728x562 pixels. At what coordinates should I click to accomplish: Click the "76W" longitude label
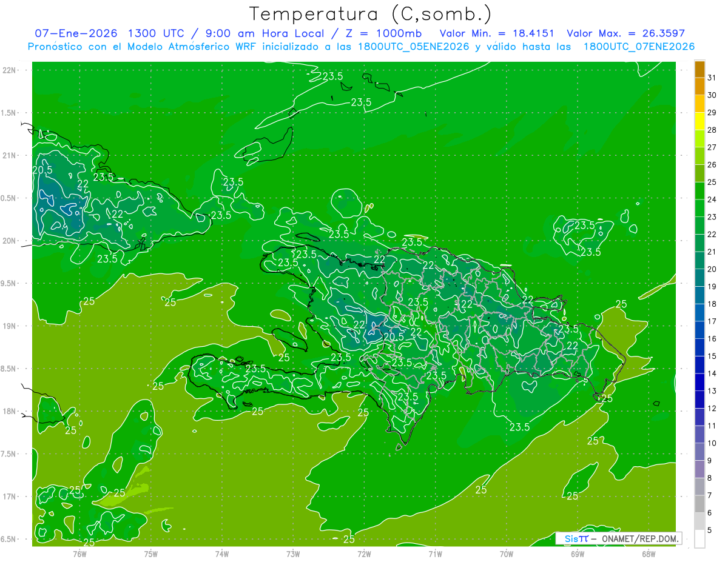tap(80, 553)
